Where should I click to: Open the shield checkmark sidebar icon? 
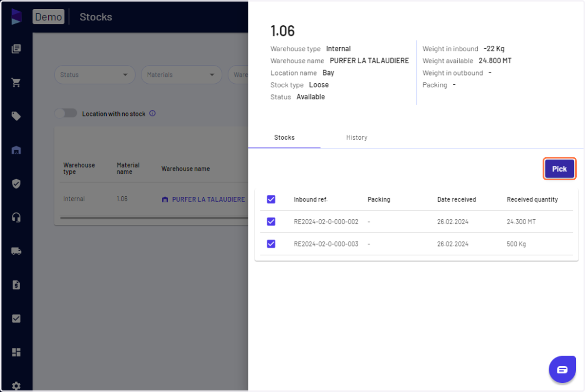[16, 184]
